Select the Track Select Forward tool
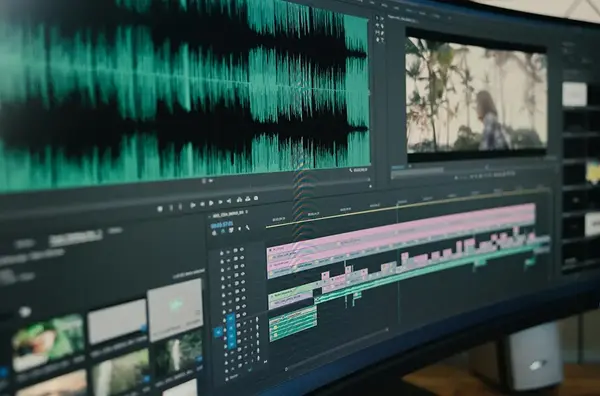Viewport: 600px width, 396px height. pyautogui.click(x=382, y=18)
